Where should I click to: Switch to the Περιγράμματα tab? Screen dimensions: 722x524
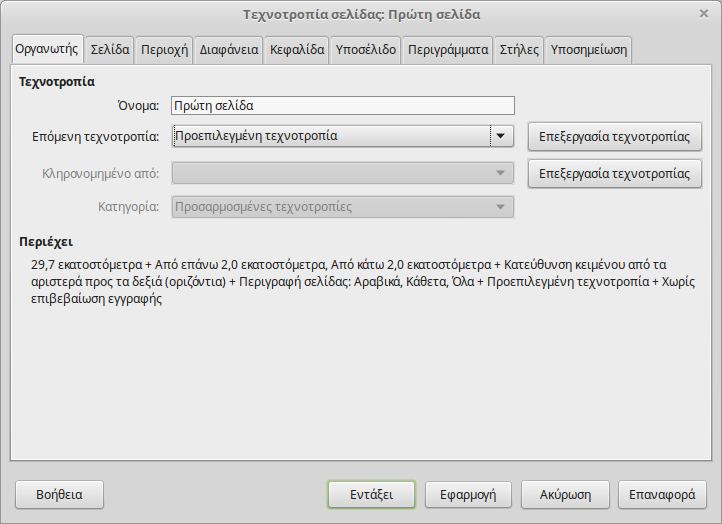448,49
